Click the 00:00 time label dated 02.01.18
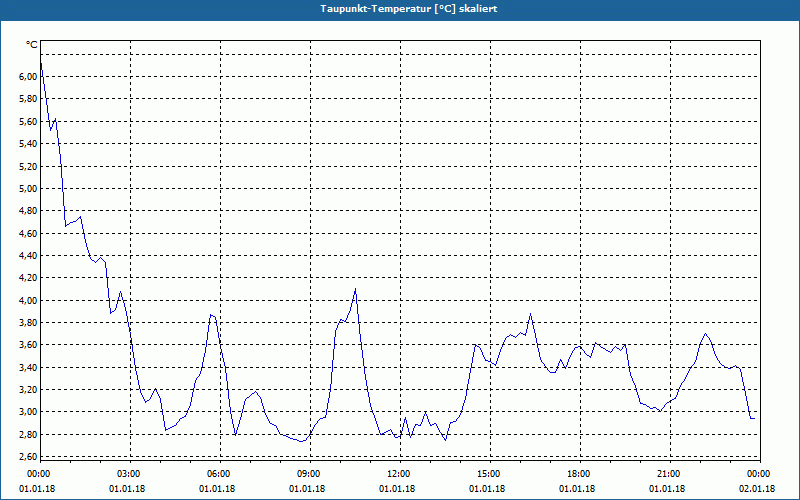Viewport: 800px width, 500px height. coord(757,474)
